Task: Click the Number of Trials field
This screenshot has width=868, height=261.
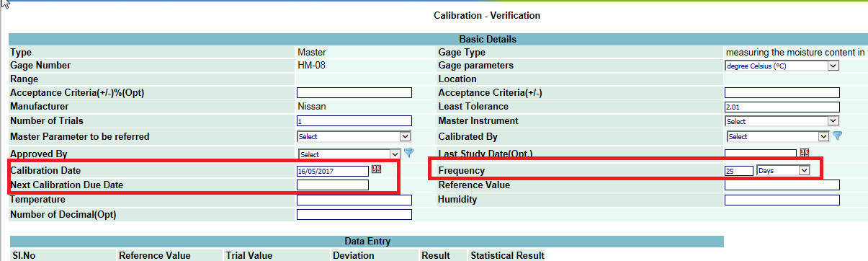Action: (x=354, y=120)
